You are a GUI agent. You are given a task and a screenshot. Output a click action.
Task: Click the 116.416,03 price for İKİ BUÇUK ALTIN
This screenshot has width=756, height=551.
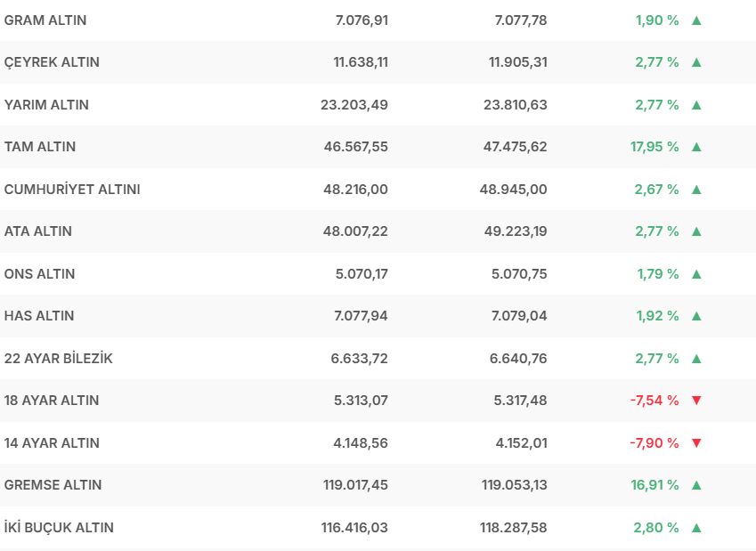pyautogui.click(x=354, y=528)
